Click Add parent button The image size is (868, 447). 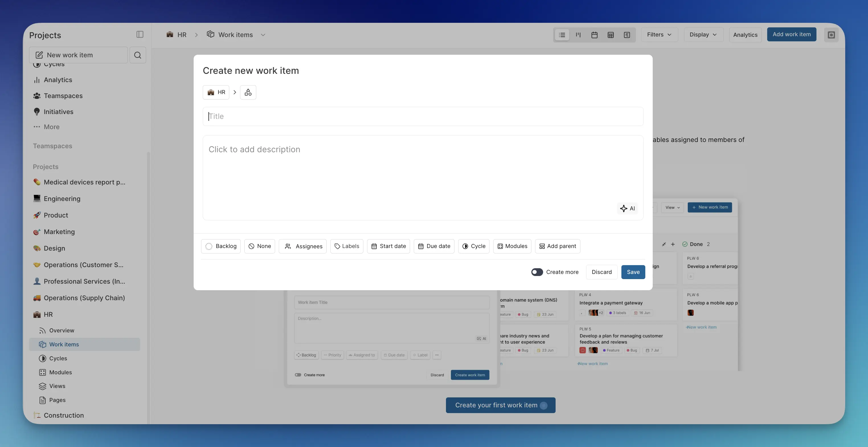(x=557, y=246)
